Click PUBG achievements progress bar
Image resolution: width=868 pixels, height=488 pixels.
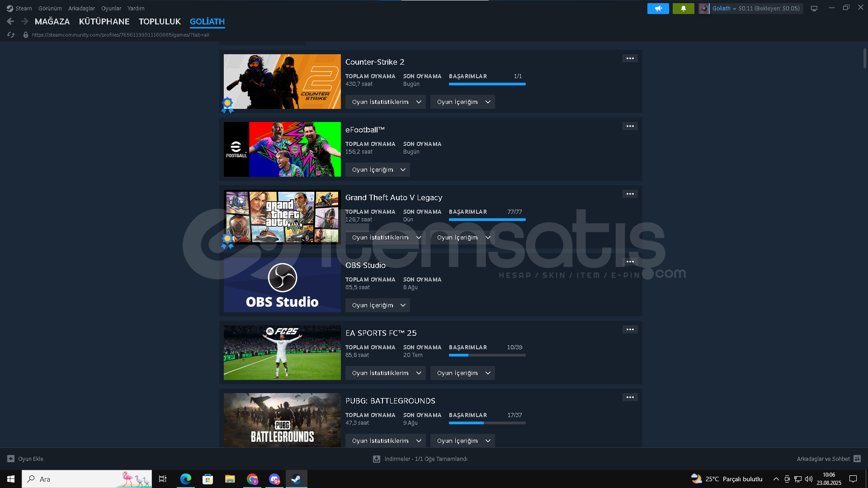pos(487,423)
